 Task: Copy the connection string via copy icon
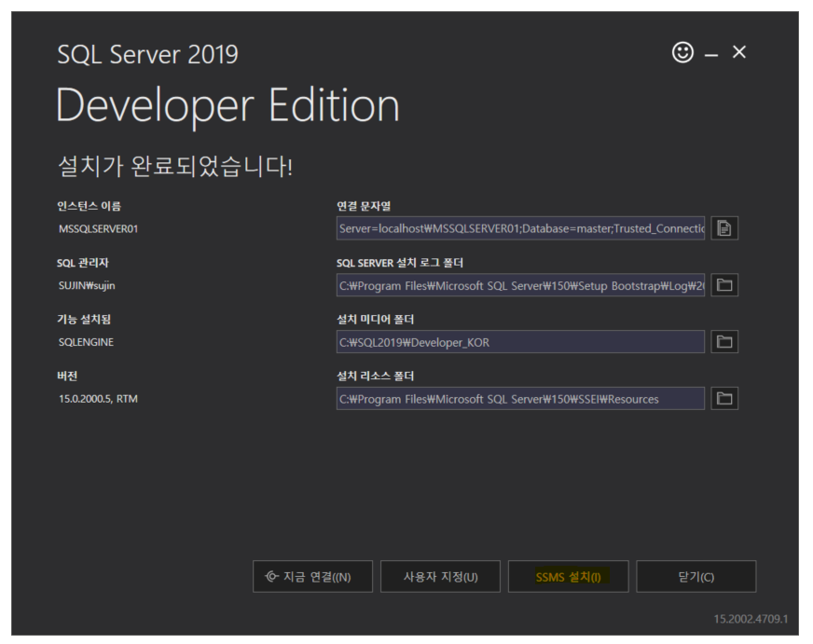[724, 228]
